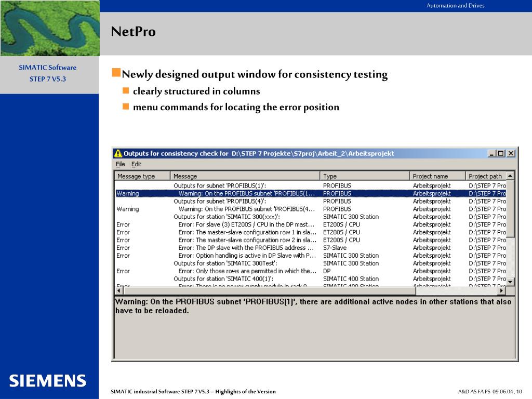Select Warning row for subnet PROFIBUS(4…
Screen dimensions: 532x399
click(311, 209)
